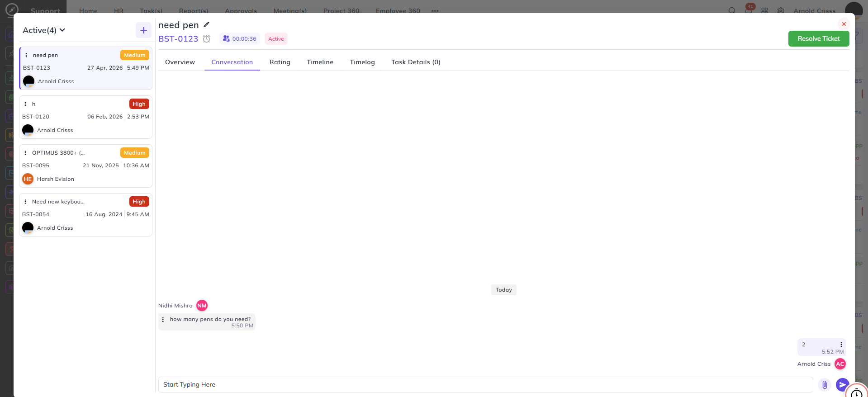Screen dimensions: 868x397
Task: Click the Active status badge
Action: coord(276,39)
